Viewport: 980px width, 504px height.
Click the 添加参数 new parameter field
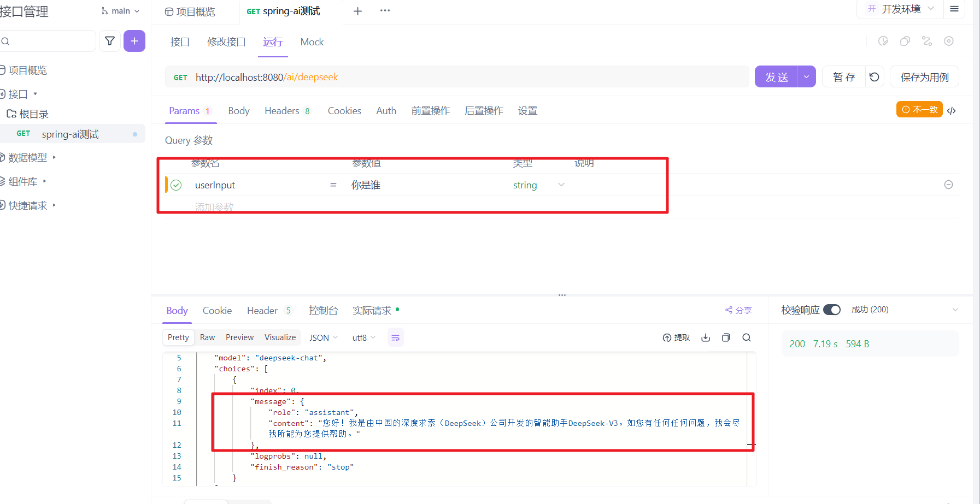214,207
